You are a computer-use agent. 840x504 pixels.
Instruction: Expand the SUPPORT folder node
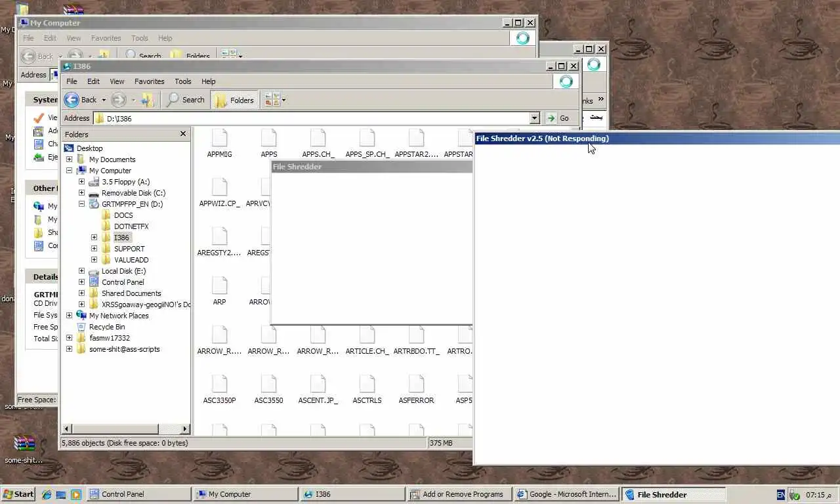click(x=94, y=249)
